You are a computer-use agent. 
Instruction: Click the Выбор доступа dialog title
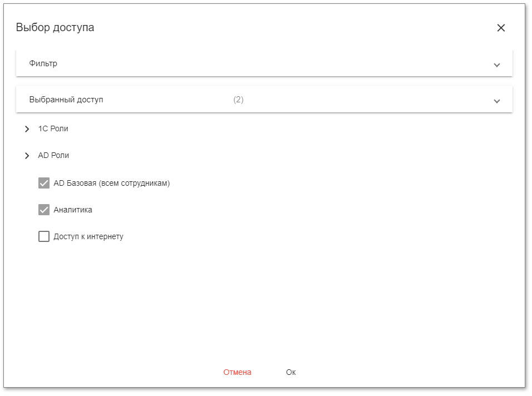coord(55,27)
